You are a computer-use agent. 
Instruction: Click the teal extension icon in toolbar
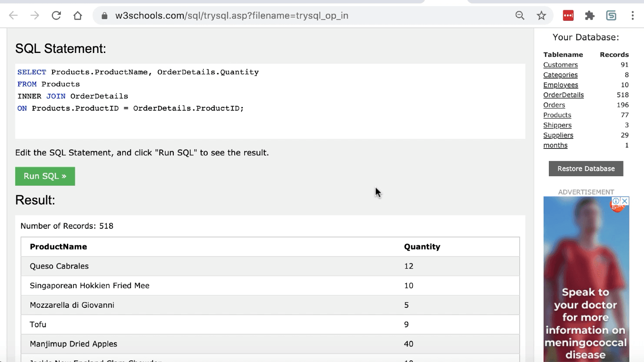(x=611, y=16)
